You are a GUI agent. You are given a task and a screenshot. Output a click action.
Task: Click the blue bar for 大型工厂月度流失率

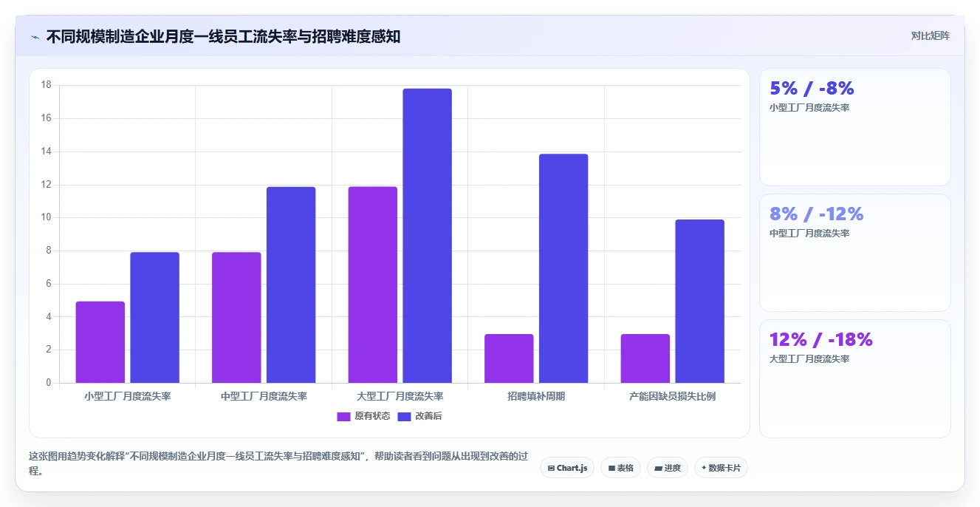(427, 236)
